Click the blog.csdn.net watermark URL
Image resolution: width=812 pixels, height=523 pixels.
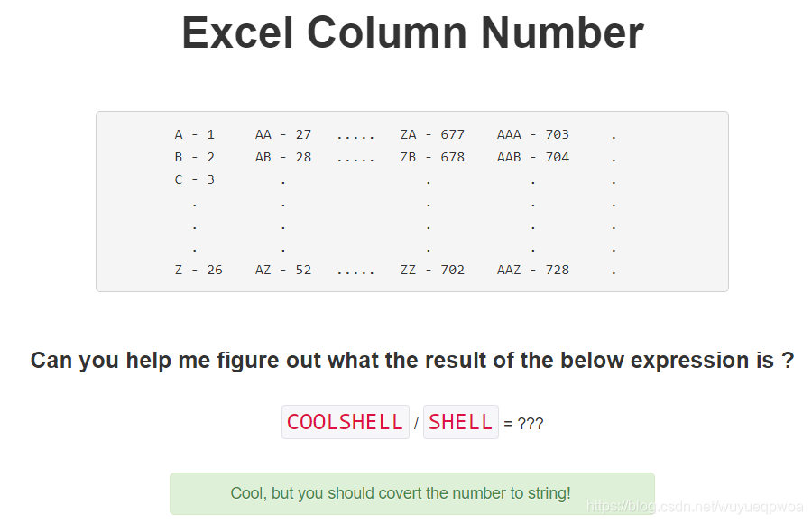[x=695, y=507]
